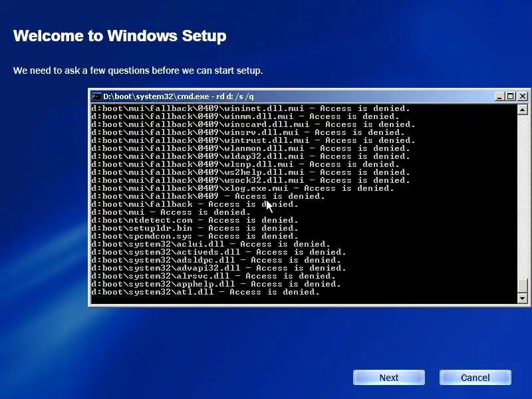Click the winmm.dll.mui access denied line

tap(245, 116)
